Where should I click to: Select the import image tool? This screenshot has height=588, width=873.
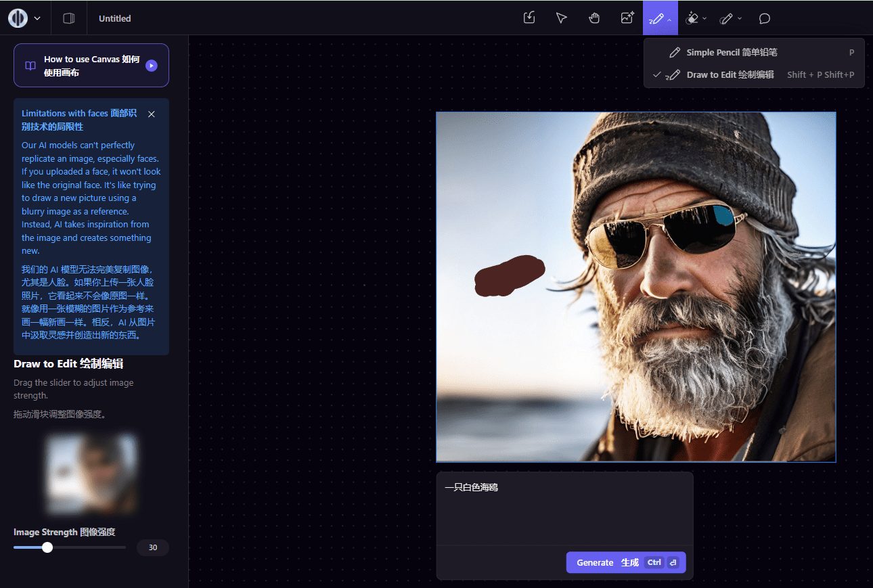[529, 18]
